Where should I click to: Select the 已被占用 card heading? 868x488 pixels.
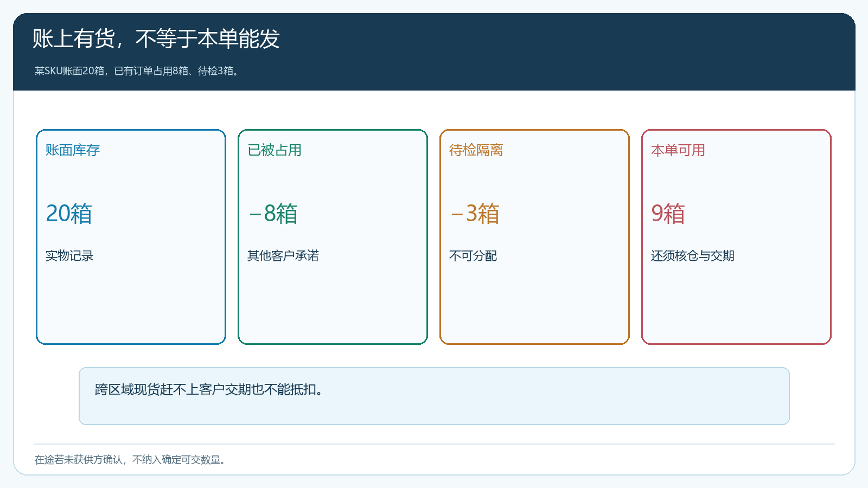point(275,150)
